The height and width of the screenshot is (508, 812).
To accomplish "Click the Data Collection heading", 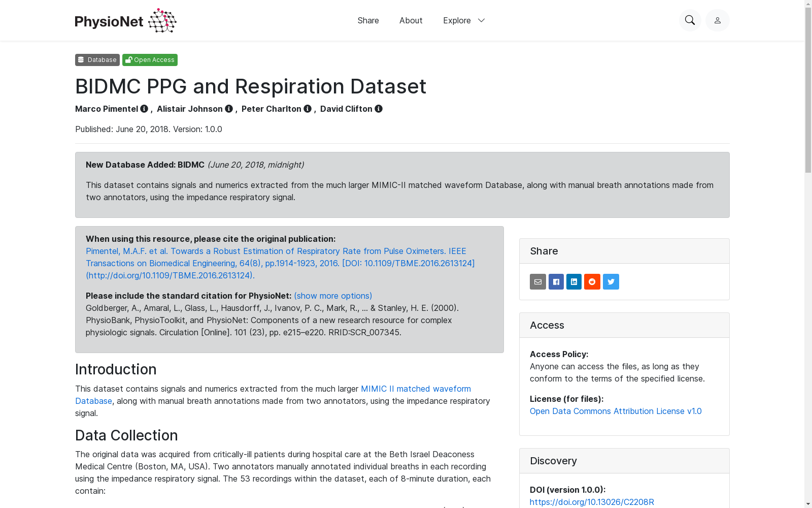I will pos(126,435).
